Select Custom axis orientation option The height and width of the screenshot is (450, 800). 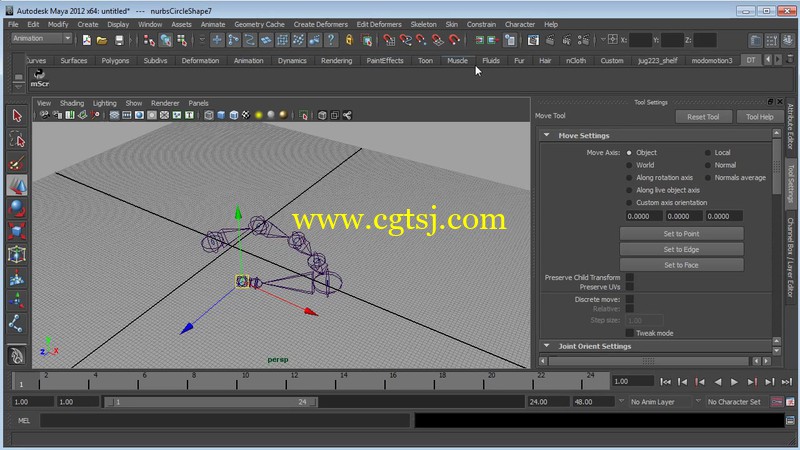point(629,203)
